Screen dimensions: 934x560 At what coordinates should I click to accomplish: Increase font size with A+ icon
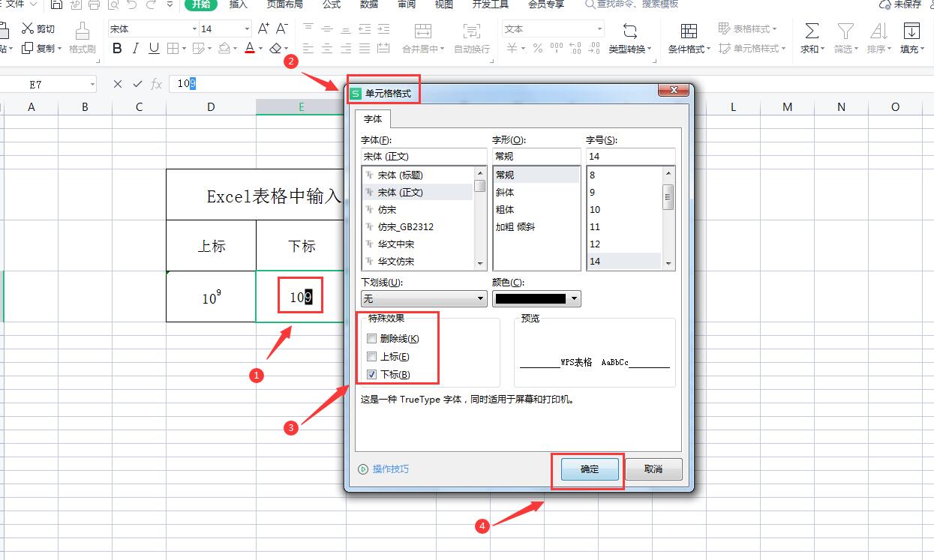coord(263,28)
